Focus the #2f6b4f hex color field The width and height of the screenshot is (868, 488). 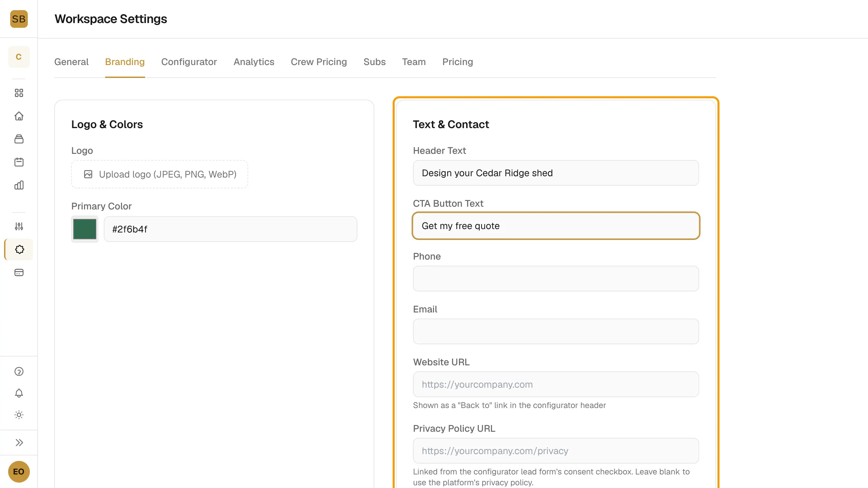(230, 229)
